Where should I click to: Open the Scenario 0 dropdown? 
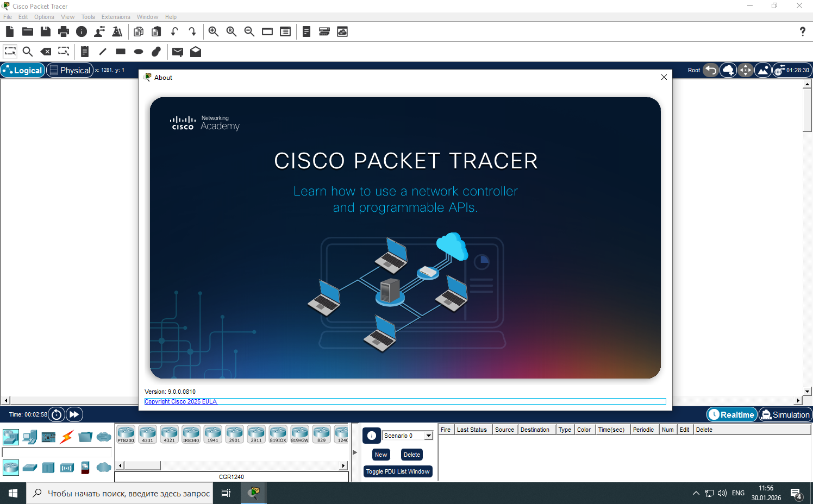429,436
